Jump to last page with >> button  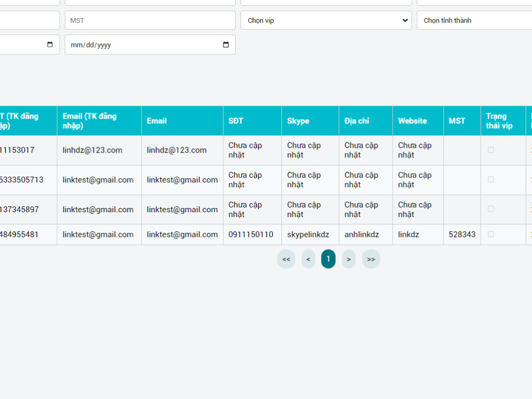[x=371, y=259]
